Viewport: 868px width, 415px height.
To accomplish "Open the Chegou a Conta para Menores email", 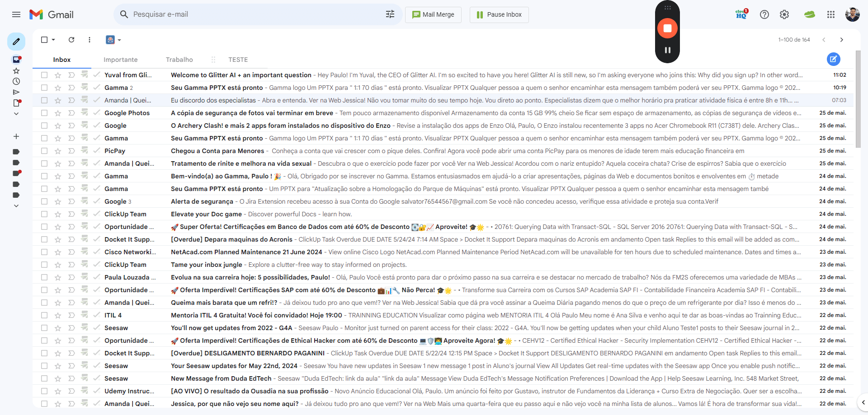I will 443,151.
